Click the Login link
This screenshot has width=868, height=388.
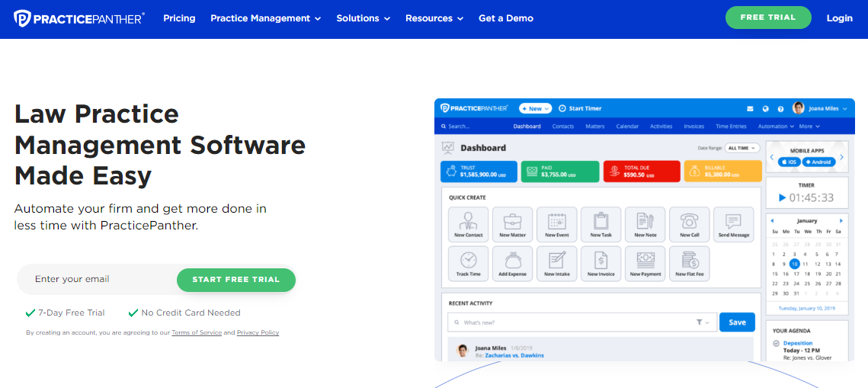[x=840, y=18]
